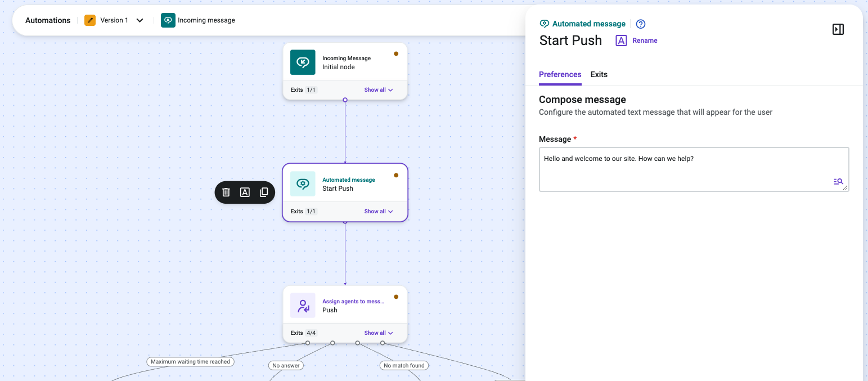
Task: Duplicate the node using the copy icon
Action: [264, 192]
